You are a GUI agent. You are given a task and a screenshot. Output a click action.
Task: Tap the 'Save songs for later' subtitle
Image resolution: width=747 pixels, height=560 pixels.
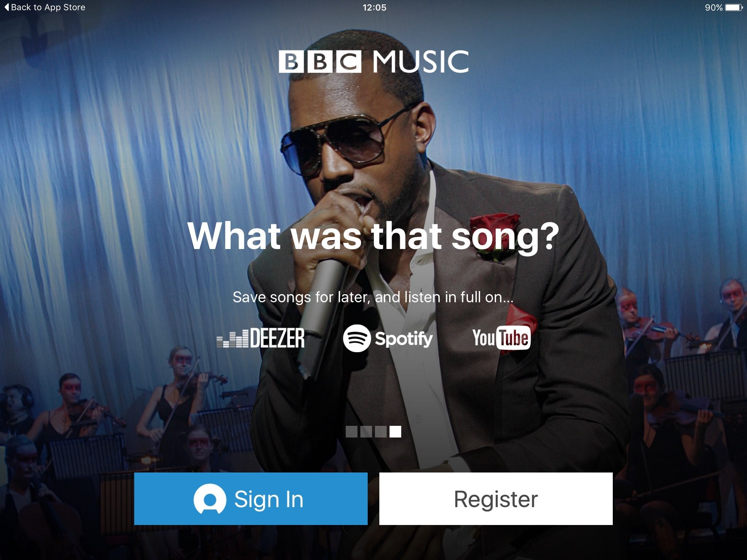tap(373, 297)
